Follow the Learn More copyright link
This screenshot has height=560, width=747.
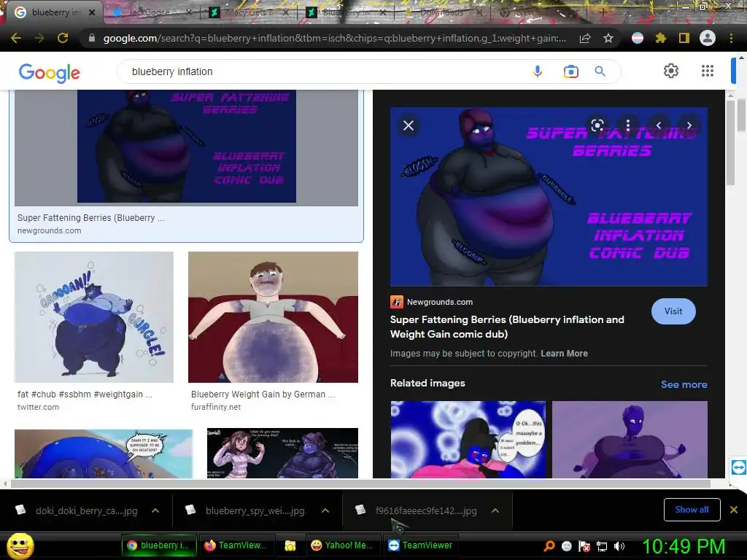click(x=564, y=354)
